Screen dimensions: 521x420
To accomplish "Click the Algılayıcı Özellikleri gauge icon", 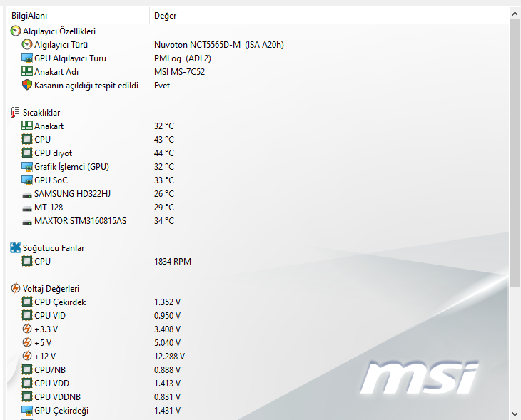I will tap(15, 31).
